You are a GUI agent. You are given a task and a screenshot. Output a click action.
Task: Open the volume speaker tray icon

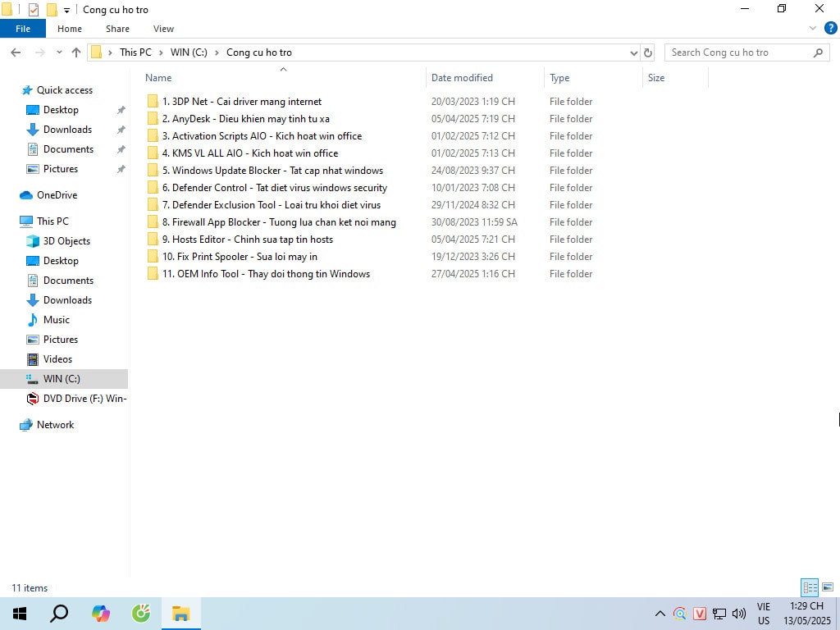739,614
